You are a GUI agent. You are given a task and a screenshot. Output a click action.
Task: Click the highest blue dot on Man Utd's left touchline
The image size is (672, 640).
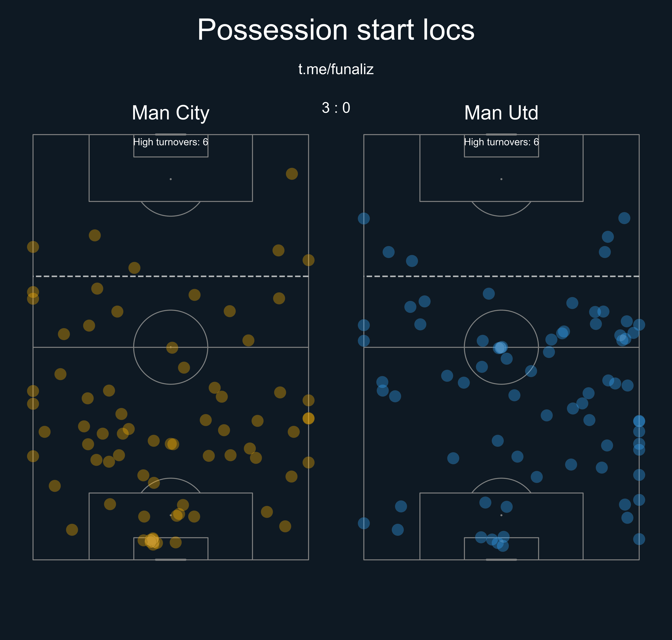[x=364, y=218]
